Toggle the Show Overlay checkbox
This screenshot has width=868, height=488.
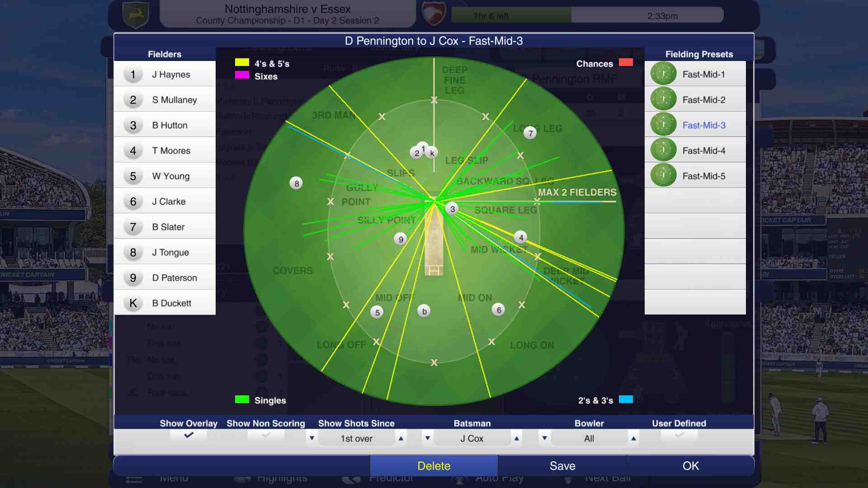[189, 435]
